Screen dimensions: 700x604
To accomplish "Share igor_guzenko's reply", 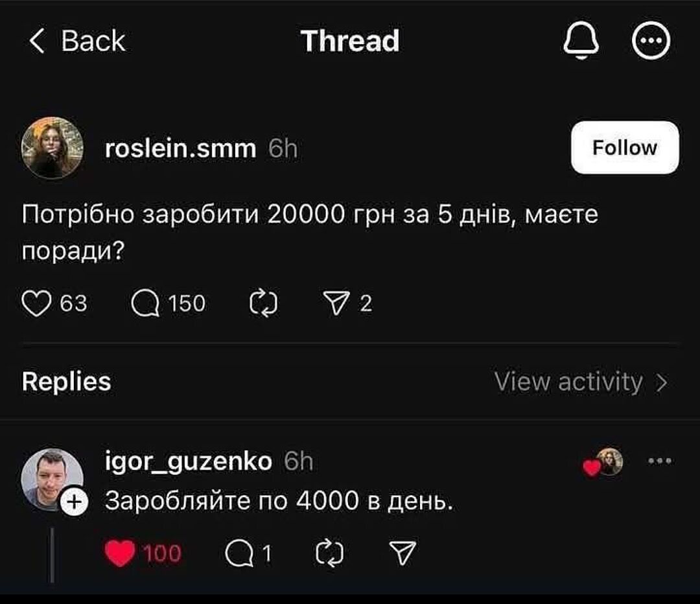I will coord(402,553).
